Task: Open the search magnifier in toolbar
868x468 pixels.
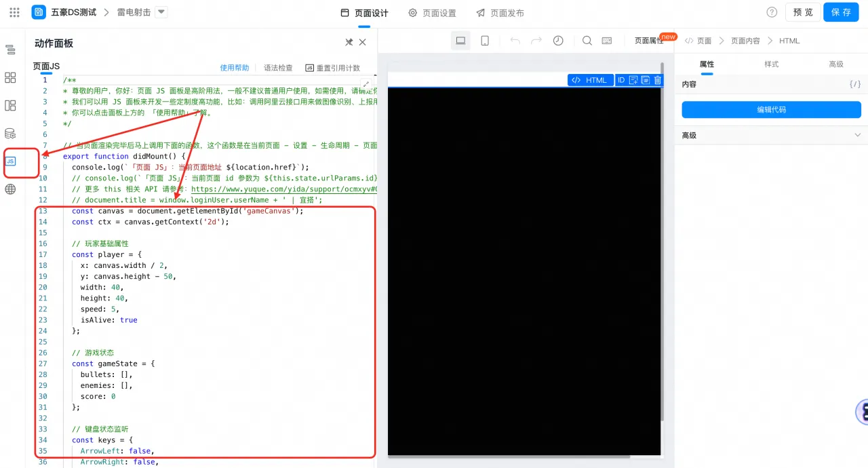Action: [x=587, y=41]
